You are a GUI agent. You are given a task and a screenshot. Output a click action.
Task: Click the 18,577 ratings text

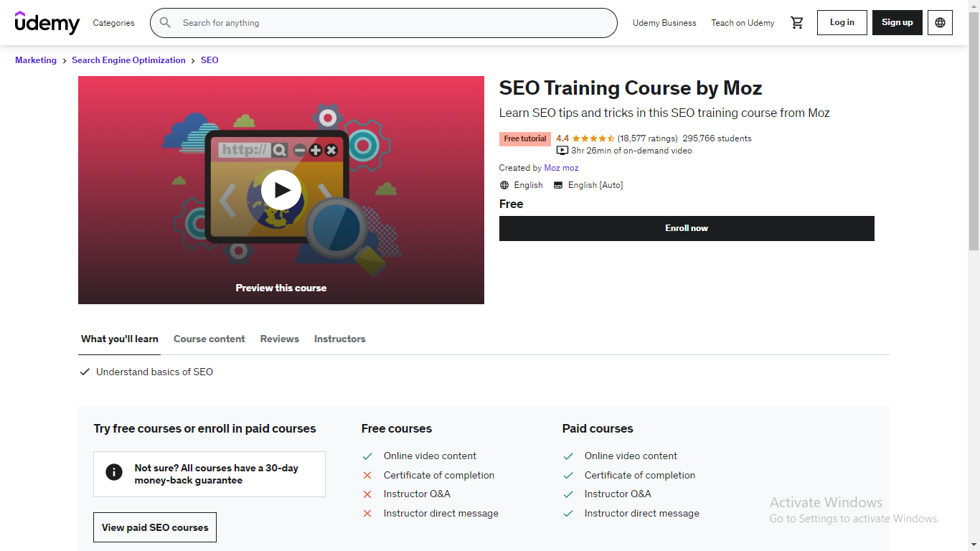click(x=647, y=138)
